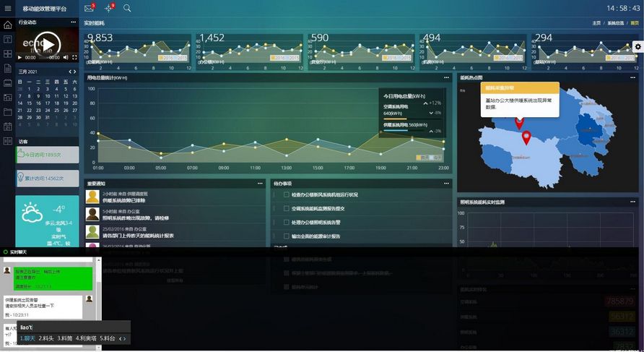Open options menu of 用电总量统计 panel
Viewport: 644px width, 352px height.
(x=446, y=77)
